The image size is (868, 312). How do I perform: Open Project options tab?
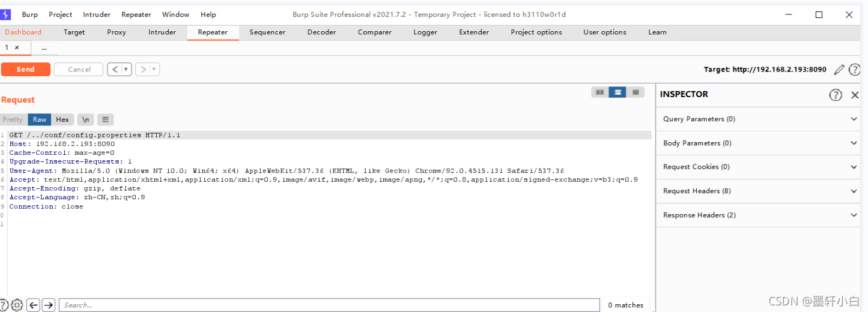pyautogui.click(x=536, y=32)
